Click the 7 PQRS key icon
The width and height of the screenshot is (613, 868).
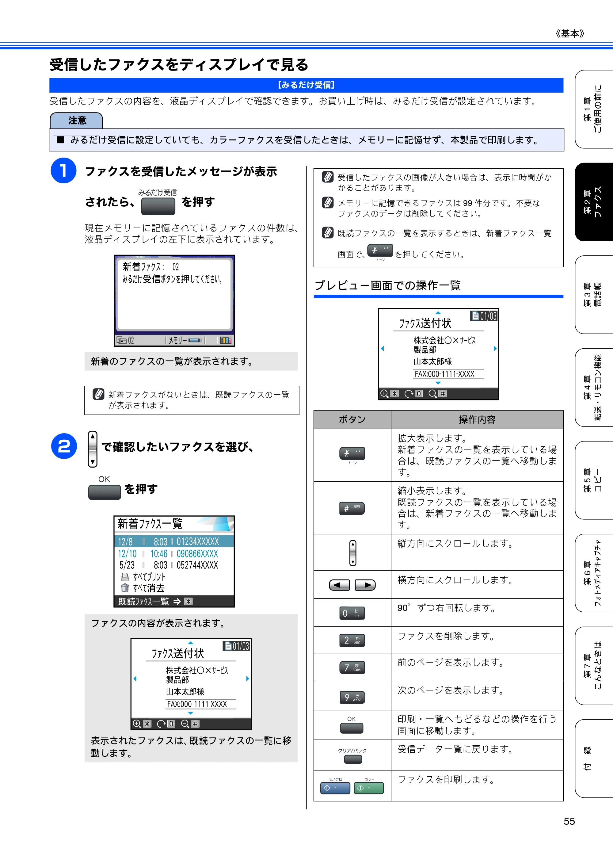(352, 668)
